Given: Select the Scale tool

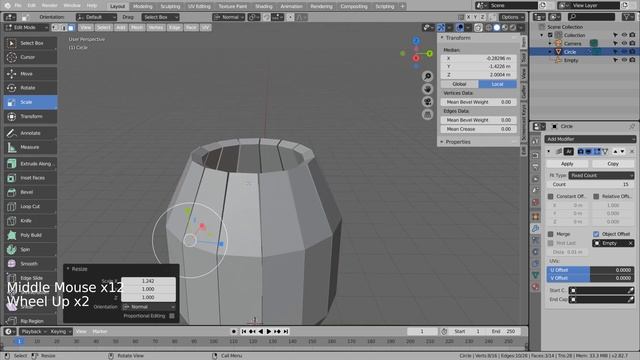Looking at the screenshot, I should click(x=31, y=102).
